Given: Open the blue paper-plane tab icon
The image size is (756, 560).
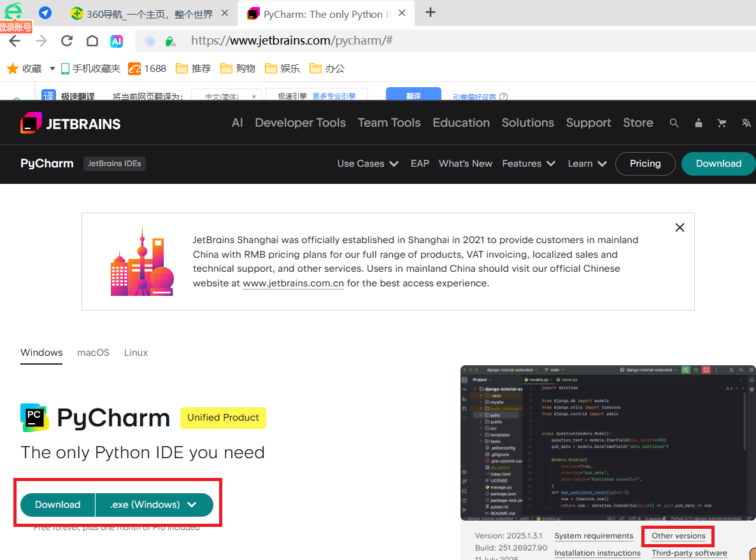Looking at the screenshot, I should tap(45, 13).
